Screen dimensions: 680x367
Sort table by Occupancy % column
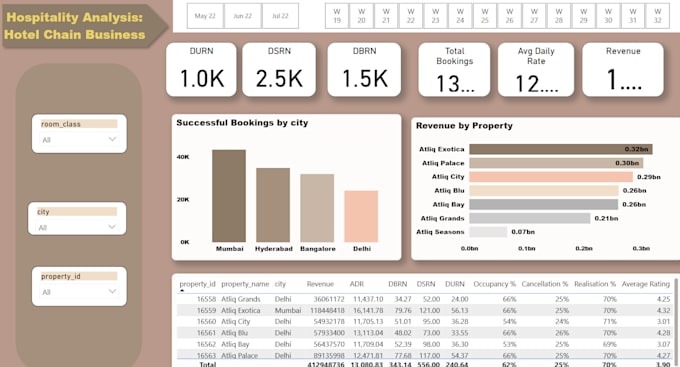(x=494, y=284)
